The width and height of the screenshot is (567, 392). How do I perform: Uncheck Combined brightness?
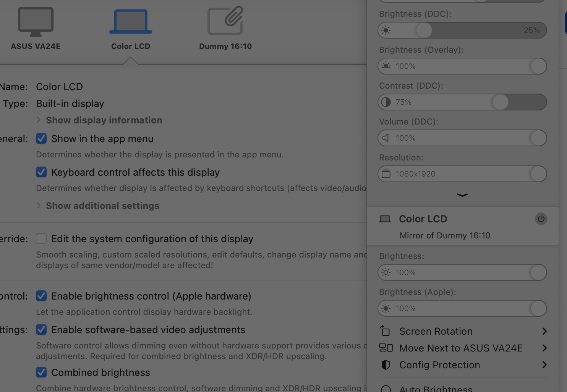pyautogui.click(x=41, y=373)
